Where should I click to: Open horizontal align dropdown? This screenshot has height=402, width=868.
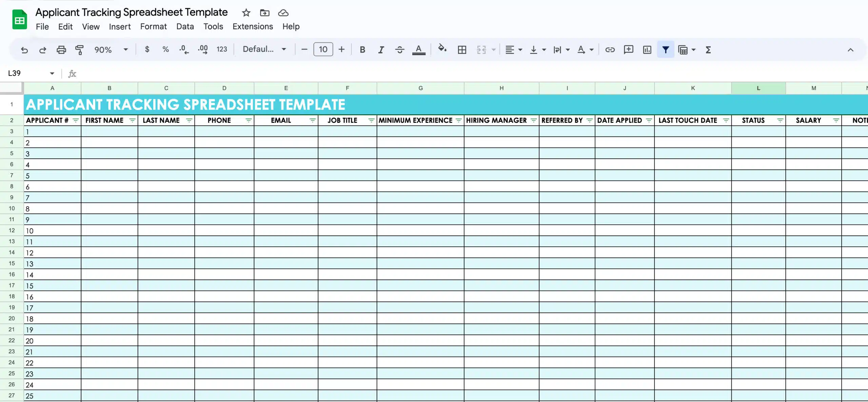(513, 50)
